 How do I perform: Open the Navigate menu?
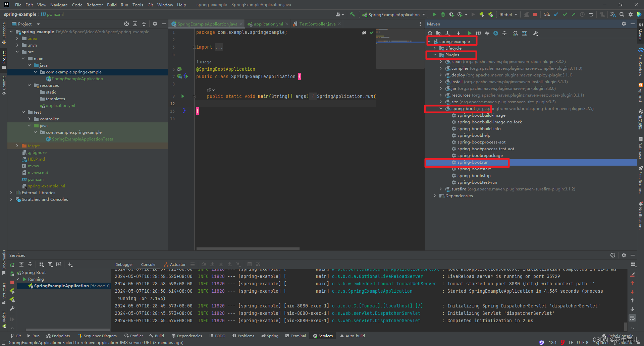[x=59, y=5]
